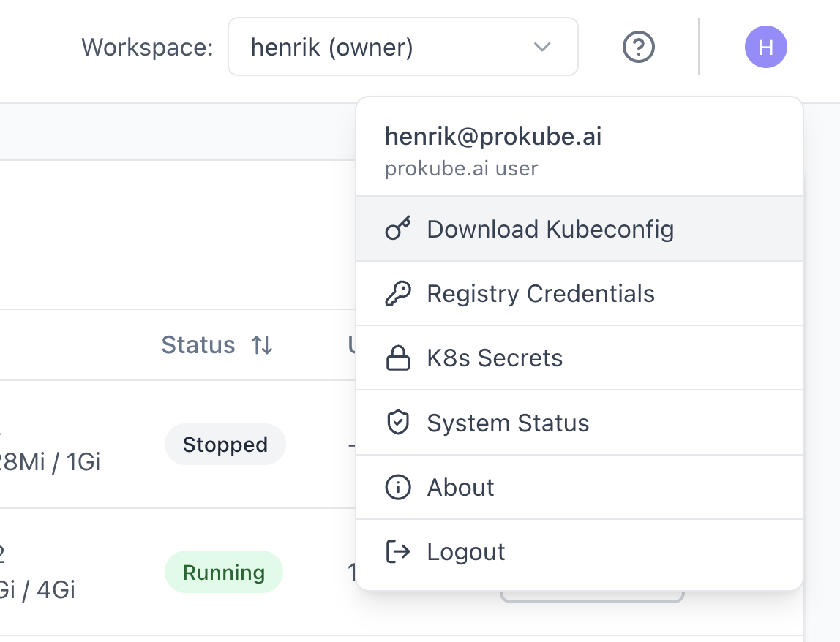Click the 'Workspace:' label
The image size is (840, 642).
point(147,47)
